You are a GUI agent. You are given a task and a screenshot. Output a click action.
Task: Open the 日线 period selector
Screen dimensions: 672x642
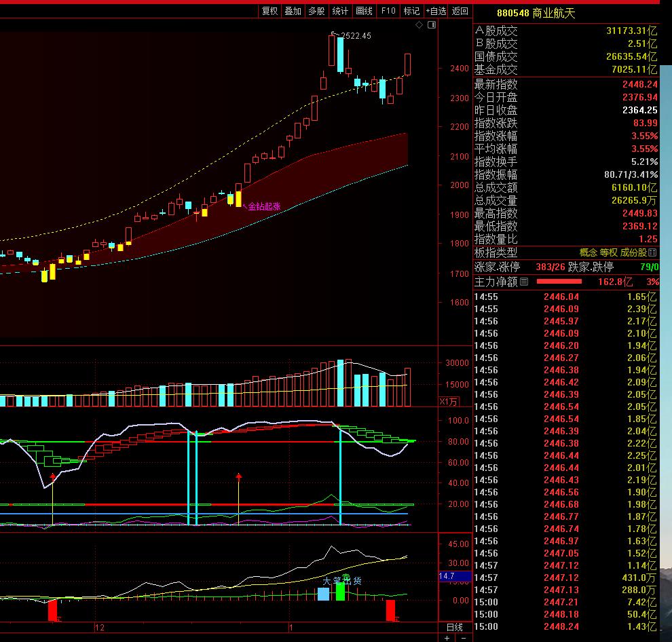455,628
